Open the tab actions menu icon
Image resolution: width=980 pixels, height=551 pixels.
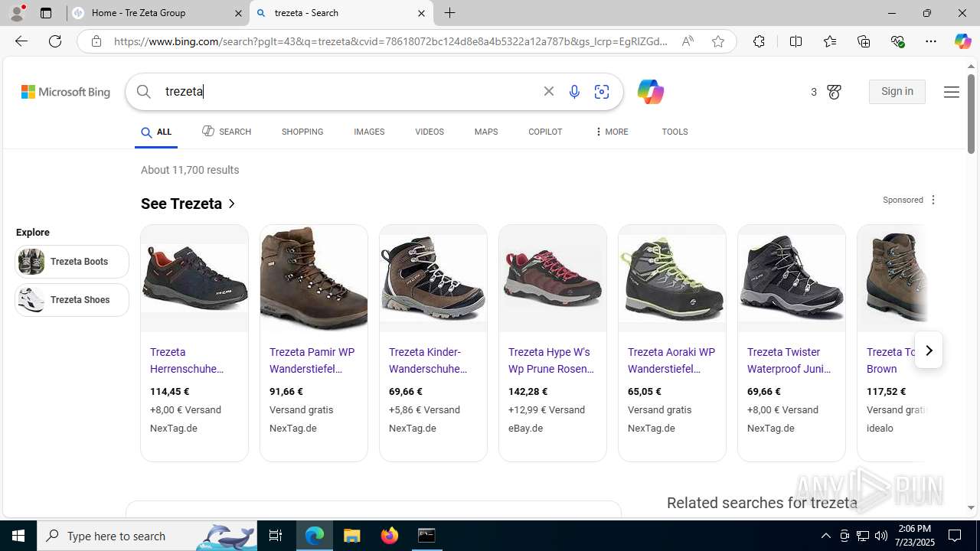click(46, 13)
